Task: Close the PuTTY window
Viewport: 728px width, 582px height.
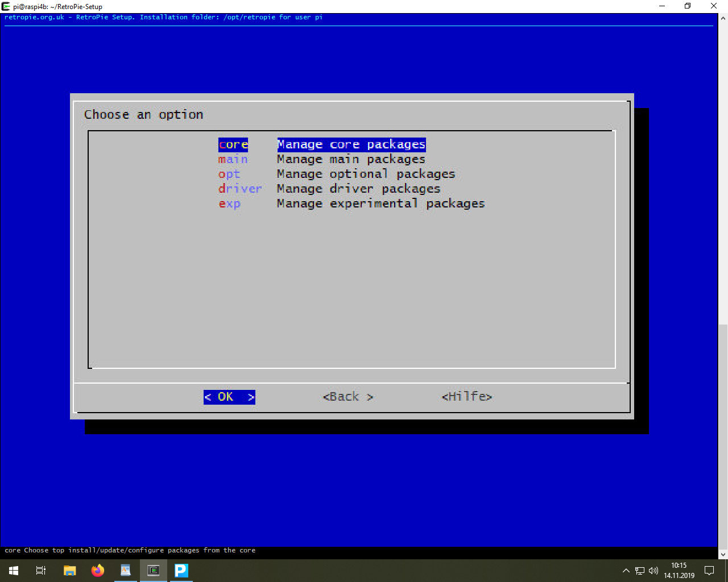Action: click(714, 6)
